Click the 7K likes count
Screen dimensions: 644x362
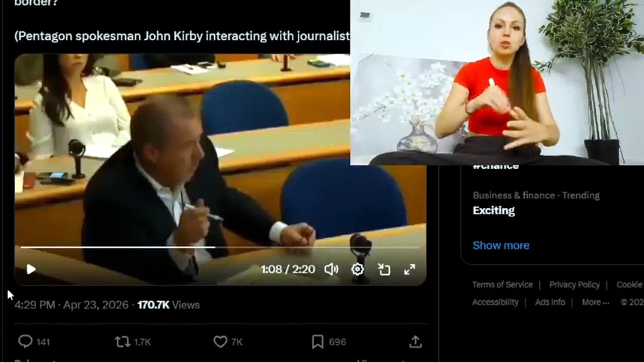pos(237,342)
